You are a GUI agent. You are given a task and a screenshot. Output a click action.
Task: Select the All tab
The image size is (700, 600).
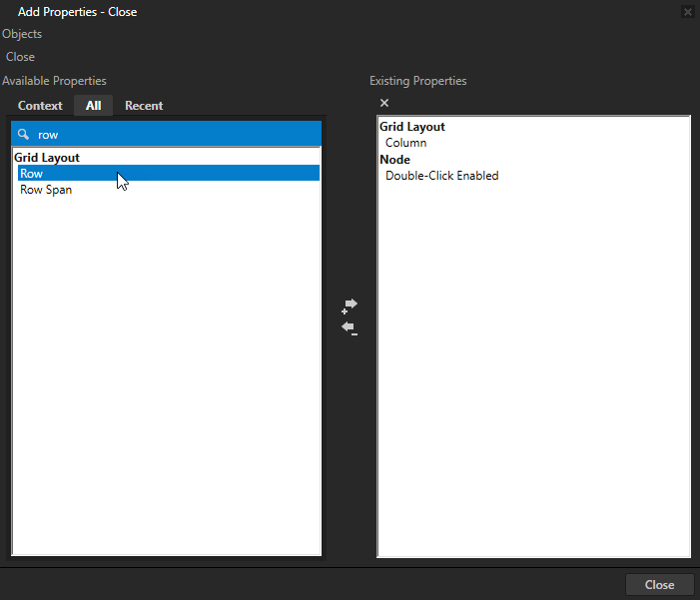pyautogui.click(x=93, y=106)
